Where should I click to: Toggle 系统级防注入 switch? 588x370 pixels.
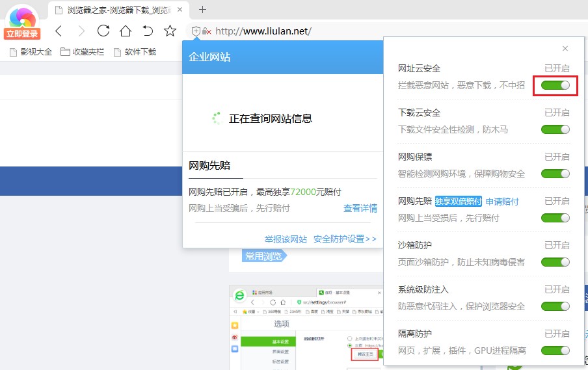click(x=555, y=306)
